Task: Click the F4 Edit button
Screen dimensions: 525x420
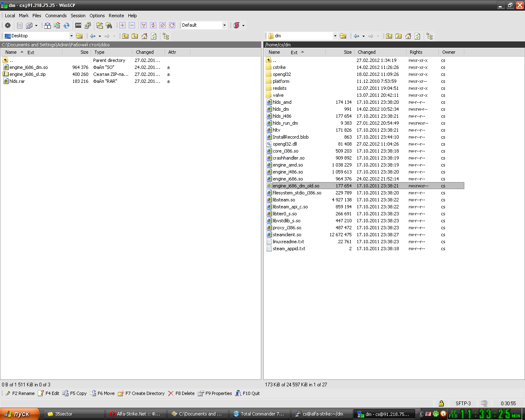Action: pyautogui.click(x=48, y=393)
